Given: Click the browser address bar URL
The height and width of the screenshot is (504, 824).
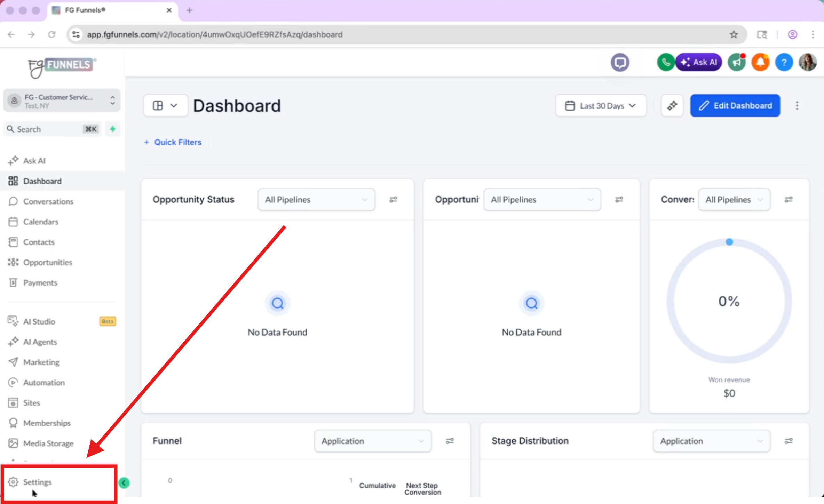Looking at the screenshot, I should (215, 34).
